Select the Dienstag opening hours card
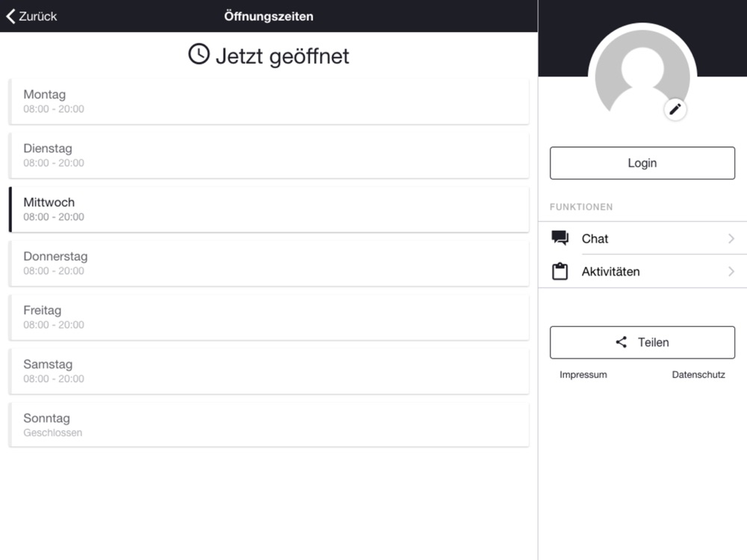Viewport: 747px width, 560px height. (x=269, y=155)
